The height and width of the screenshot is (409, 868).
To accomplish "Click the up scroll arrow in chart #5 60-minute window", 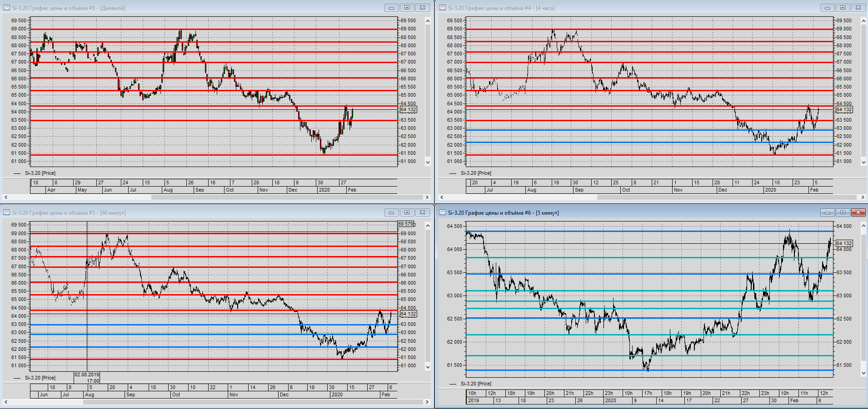I will [428, 226].
